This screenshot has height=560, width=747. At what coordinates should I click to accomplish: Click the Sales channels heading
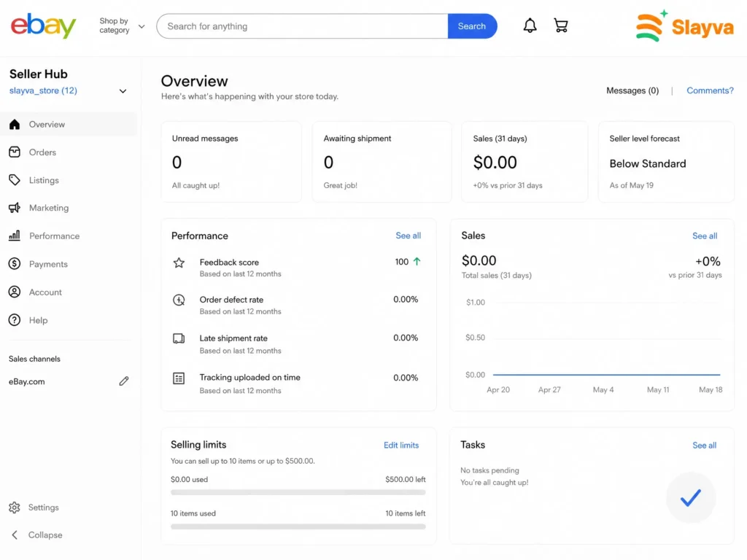[x=34, y=359]
